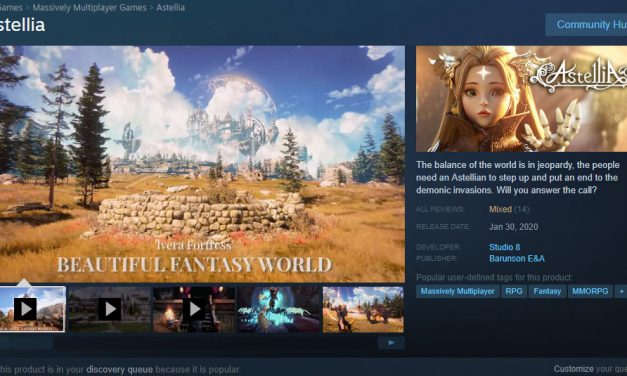Play the second video thumbnail
This screenshot has height=376, width=627.
(x=110, y=309)
